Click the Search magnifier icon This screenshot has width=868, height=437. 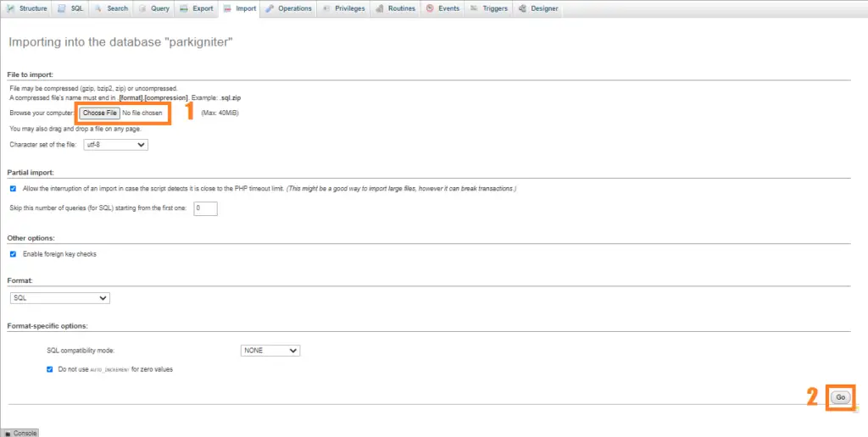[x=99, y=8]
